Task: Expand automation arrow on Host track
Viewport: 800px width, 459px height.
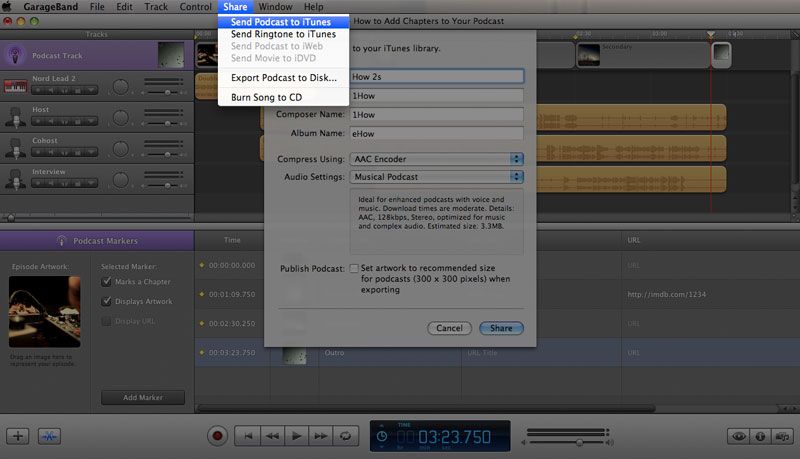Action: 91,122
